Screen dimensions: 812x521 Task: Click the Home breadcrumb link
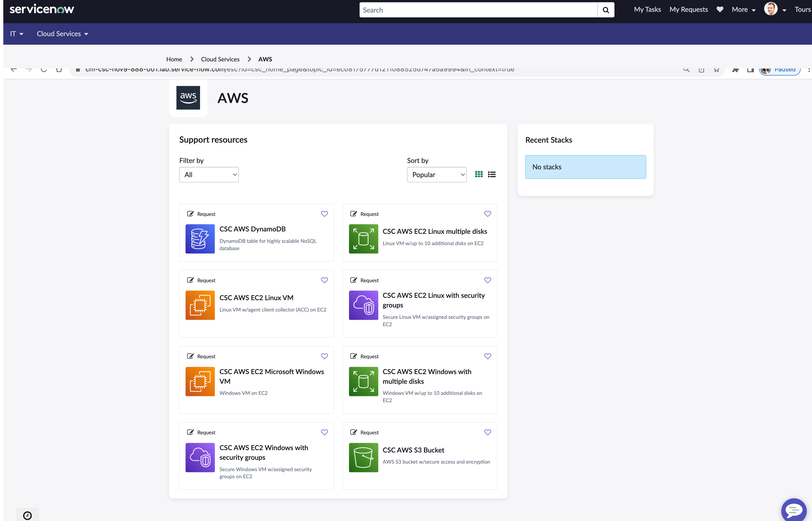(x=174, y=59)
